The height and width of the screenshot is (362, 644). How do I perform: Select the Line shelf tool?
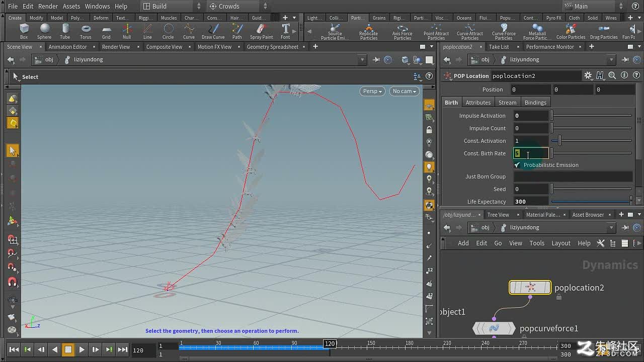147,31
